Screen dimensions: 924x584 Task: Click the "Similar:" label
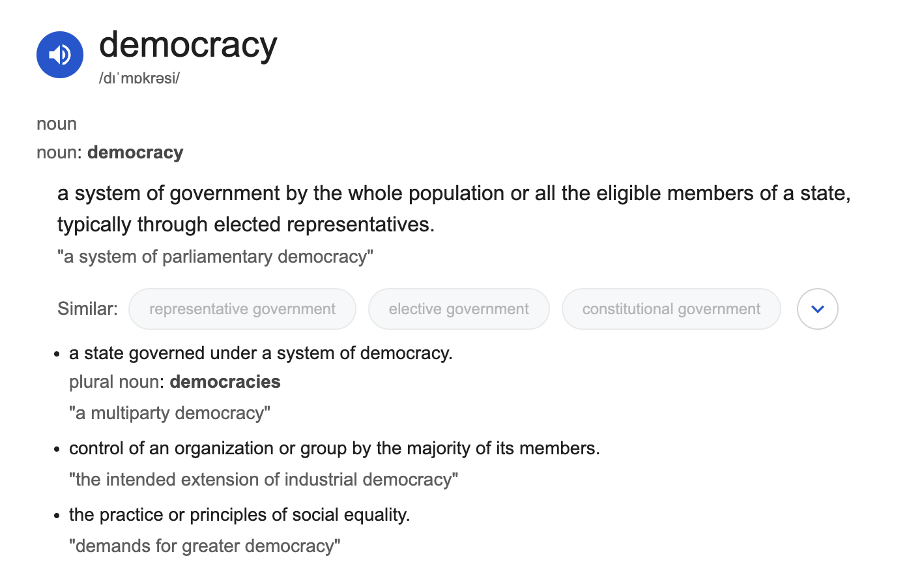click(87, 308)
